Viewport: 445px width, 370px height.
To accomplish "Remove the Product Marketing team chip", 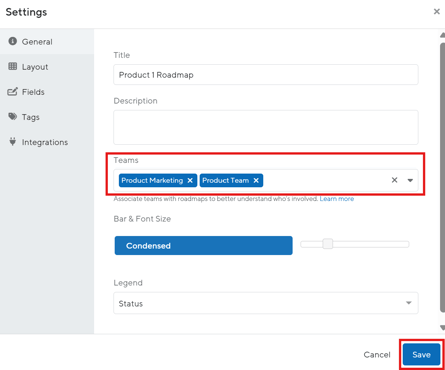I will (190, 180).
